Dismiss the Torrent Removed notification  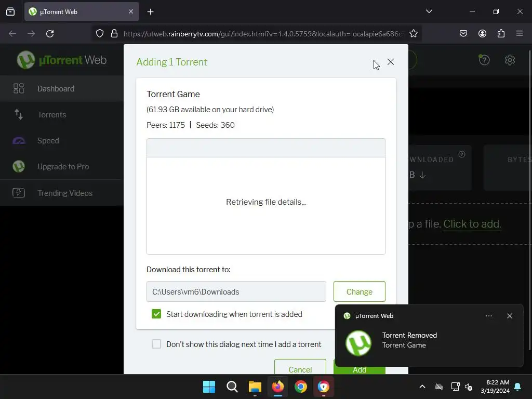(x=509, y=316)
